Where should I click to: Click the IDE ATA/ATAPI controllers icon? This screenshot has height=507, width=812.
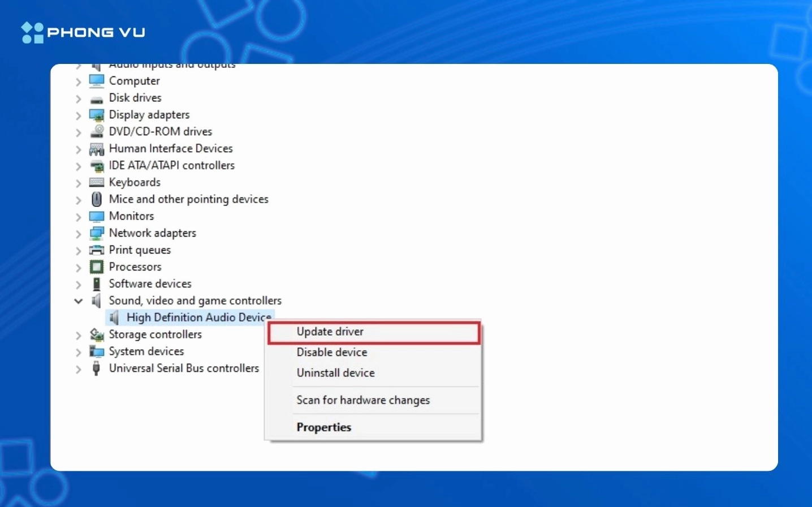97,166
